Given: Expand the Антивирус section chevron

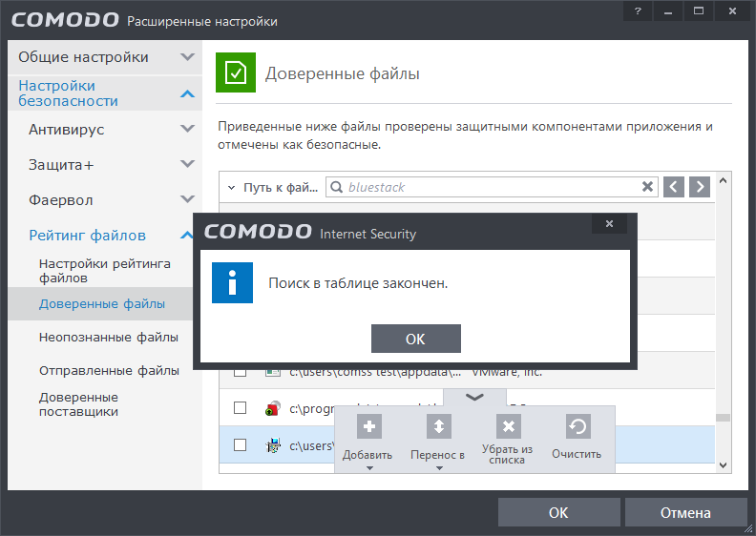Looking at the screenshot, I should [187, 128].
